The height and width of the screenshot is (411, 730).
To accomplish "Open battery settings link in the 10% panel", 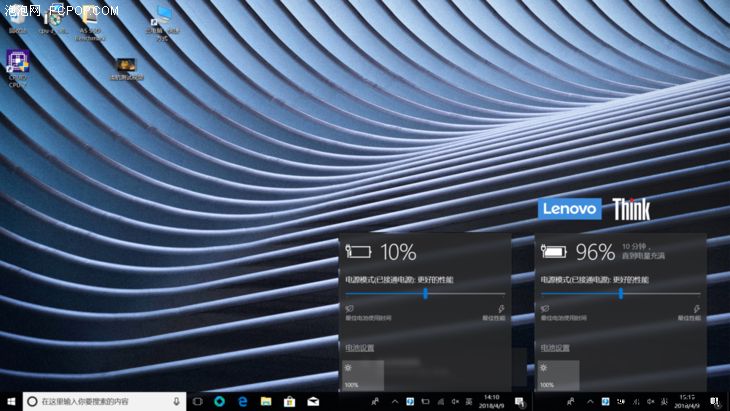I will [x=359, y=348].
